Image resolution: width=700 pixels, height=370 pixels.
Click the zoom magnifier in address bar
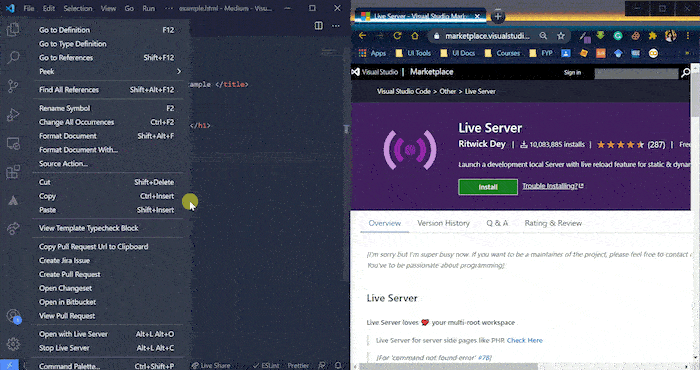pyautogui.click(x=543, y=36)
